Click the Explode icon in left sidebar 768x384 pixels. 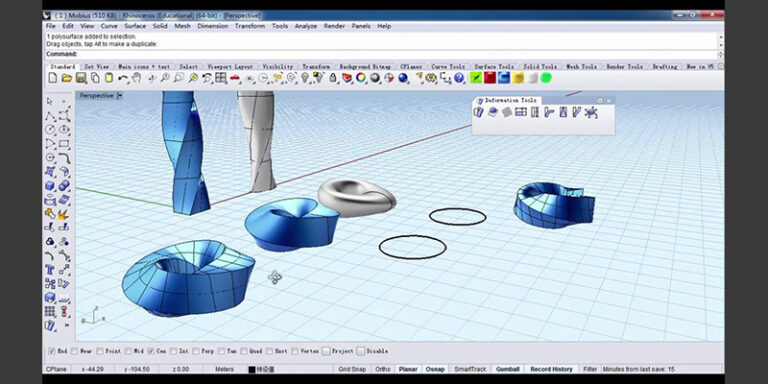(x=64, y=214)
